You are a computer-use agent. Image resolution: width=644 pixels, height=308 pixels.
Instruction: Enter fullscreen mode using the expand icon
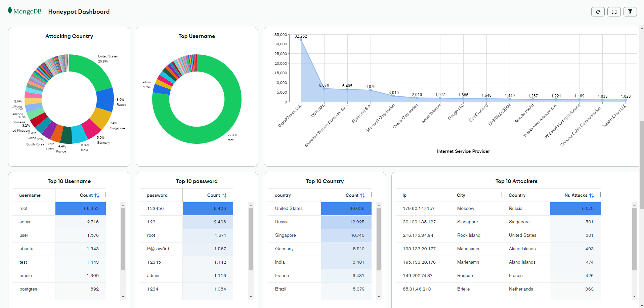pos(614,12)
